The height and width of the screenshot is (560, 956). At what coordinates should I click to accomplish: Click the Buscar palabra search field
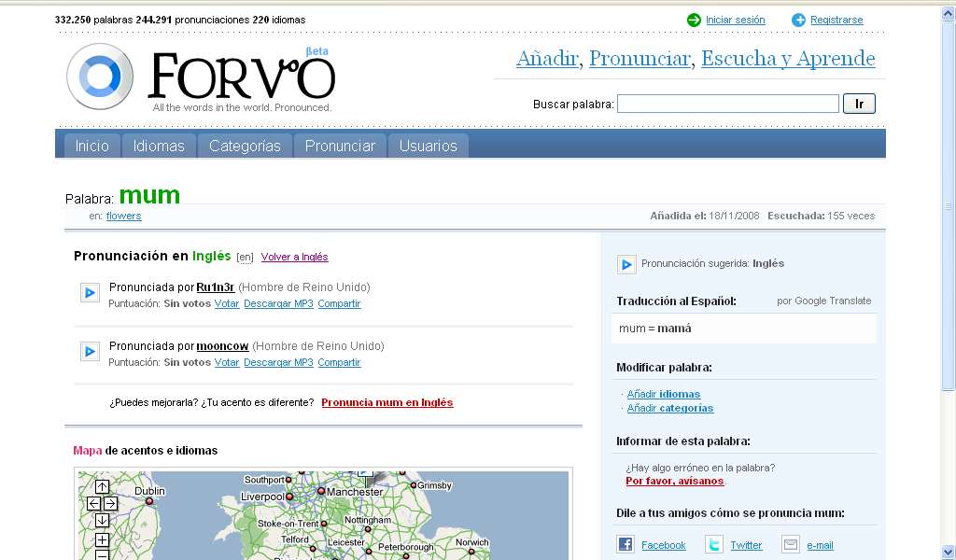coord(727,104)
